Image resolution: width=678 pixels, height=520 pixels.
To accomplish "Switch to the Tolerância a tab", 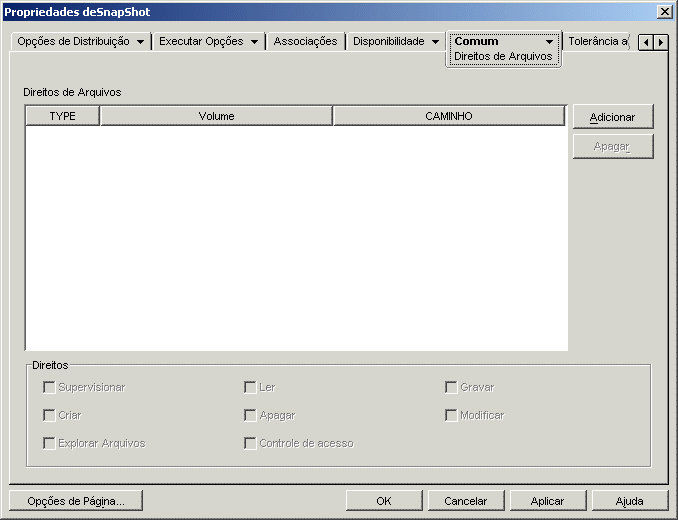I will tap(598, 41).
